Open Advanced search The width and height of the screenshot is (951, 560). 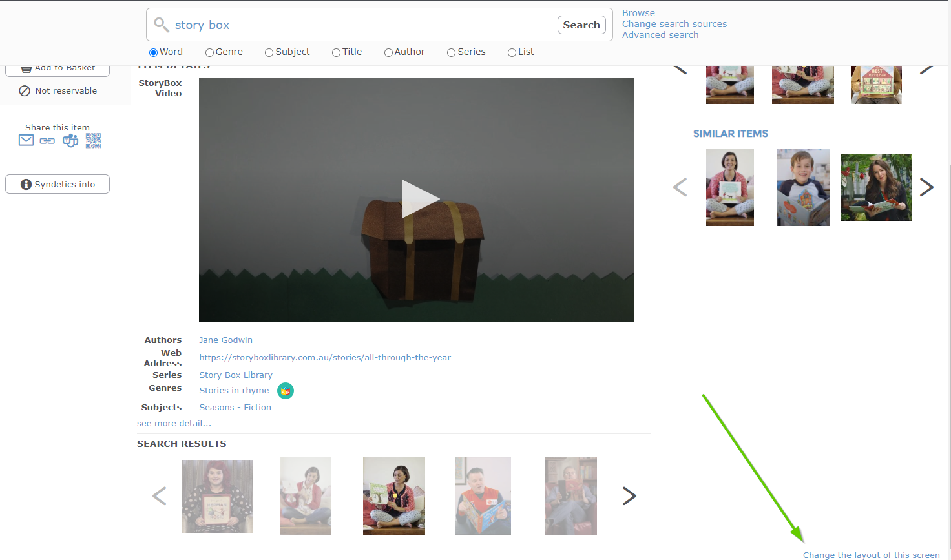tap(660, 35)
